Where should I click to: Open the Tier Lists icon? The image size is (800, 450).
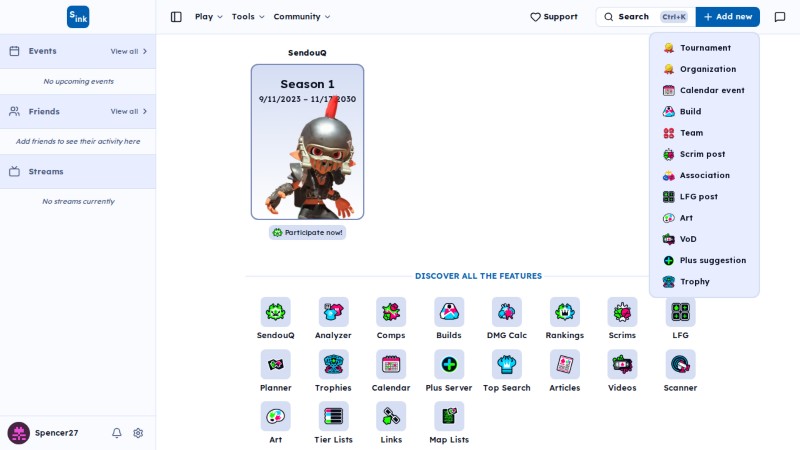333,416
